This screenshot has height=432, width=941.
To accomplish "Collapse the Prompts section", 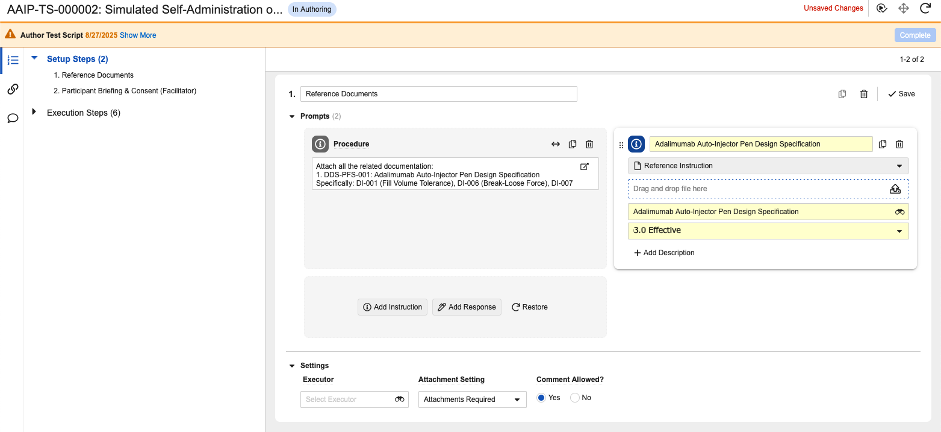I will pos(292,117).
